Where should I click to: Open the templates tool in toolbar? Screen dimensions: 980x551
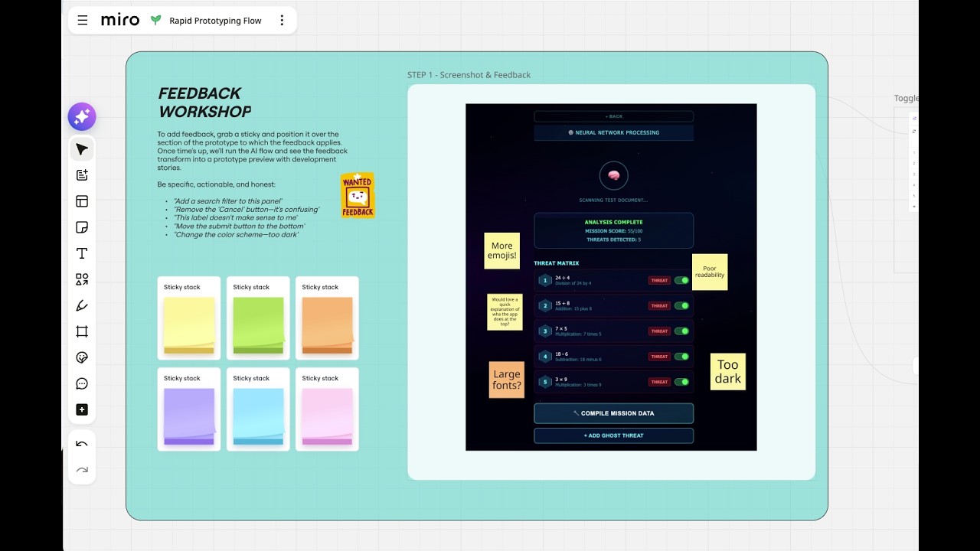pyautogui.click(x=82, y=201)
